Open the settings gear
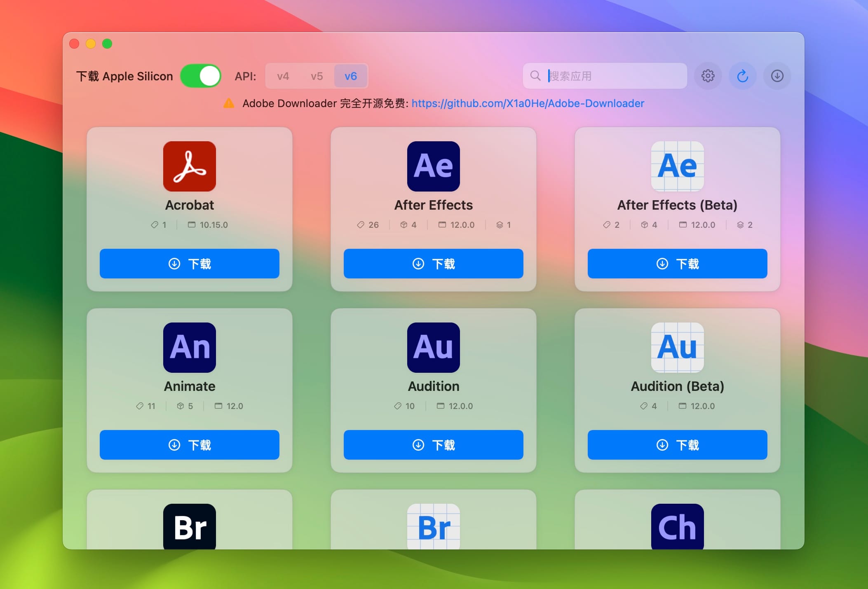This screenshot has height=589, width=868. (708, 76)
